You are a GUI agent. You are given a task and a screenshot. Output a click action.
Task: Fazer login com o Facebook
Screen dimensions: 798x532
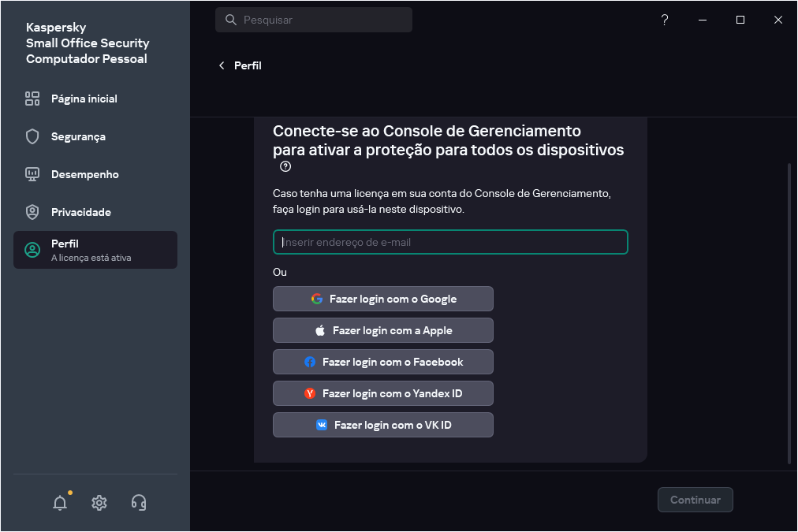click(x=382, y=362)
